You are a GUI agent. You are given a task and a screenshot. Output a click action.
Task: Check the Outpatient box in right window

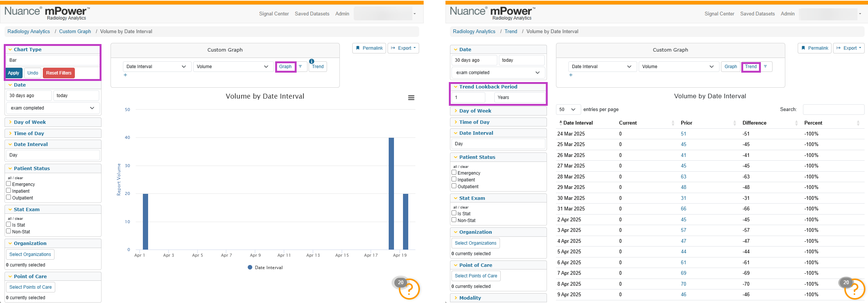coord(454,186)
